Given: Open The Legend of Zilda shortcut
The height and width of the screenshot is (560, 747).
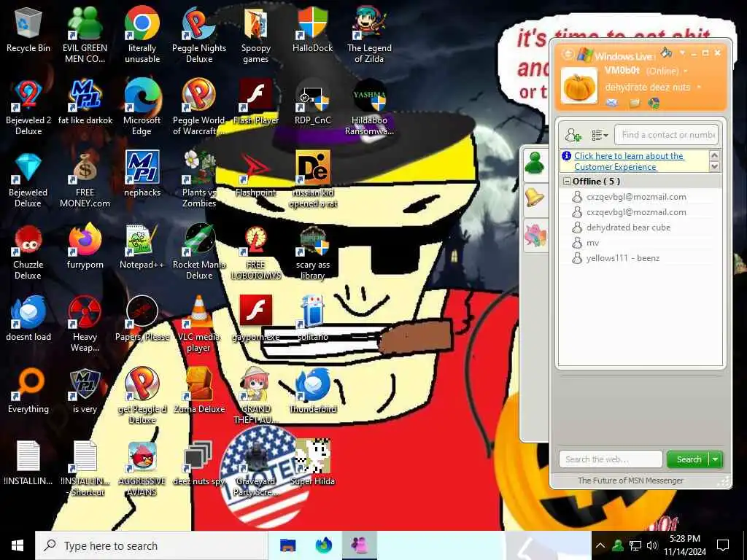Looking at the screenshot, I should [369, 35].
